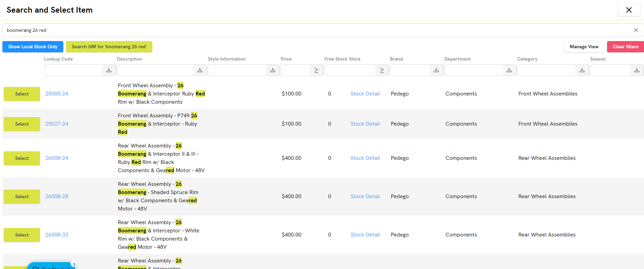644x269 pixels.
Task: Select item 26008-24
Action: coord(22,158)
